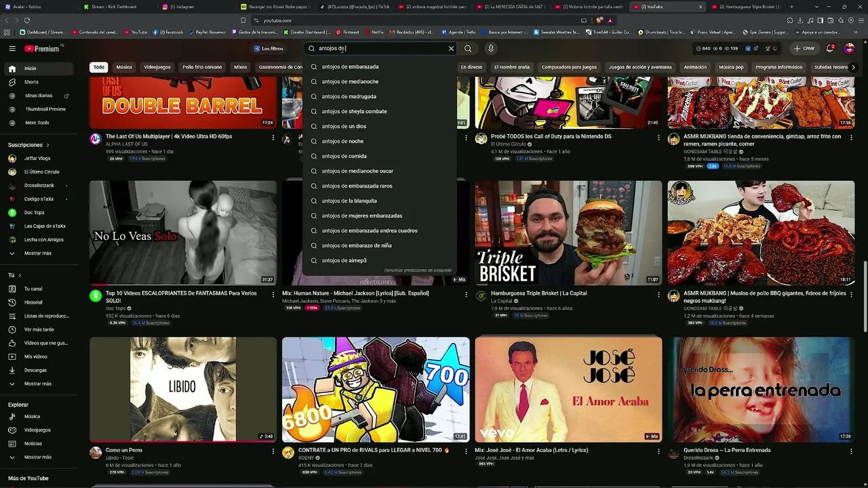The width and height of the screenshot is (868, 488).
Task: Expand Mostrar más under Explorar
Action: [37, 457]
